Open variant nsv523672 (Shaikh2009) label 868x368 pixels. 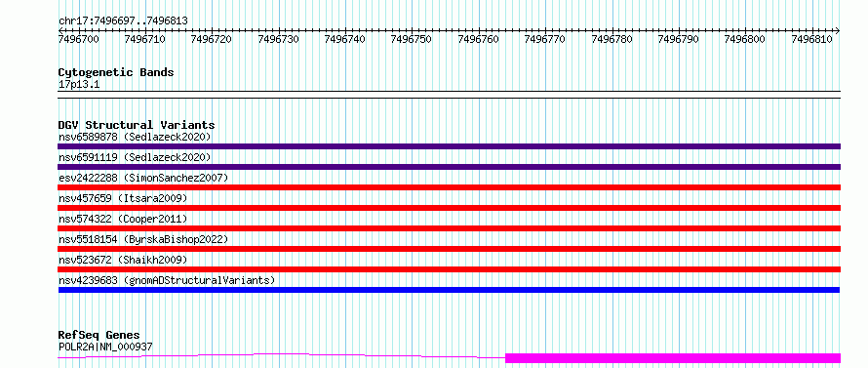[x=123, y=260]
